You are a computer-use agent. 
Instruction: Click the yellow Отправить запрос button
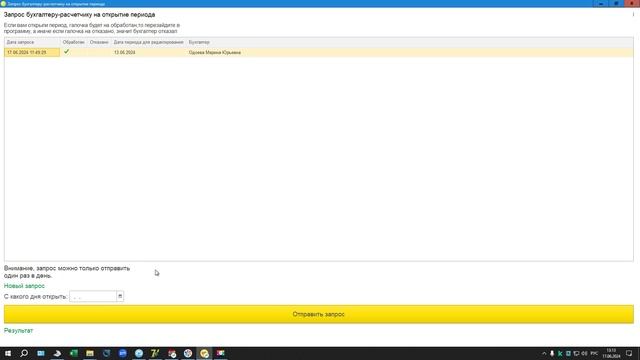318,314
